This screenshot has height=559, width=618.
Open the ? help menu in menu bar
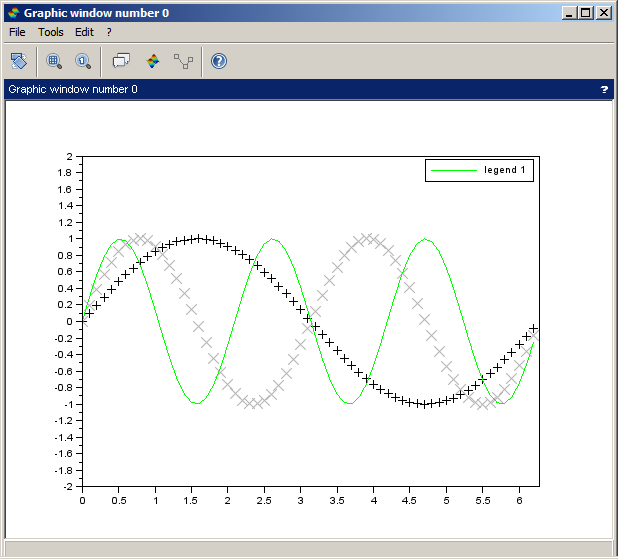[109, 32]
